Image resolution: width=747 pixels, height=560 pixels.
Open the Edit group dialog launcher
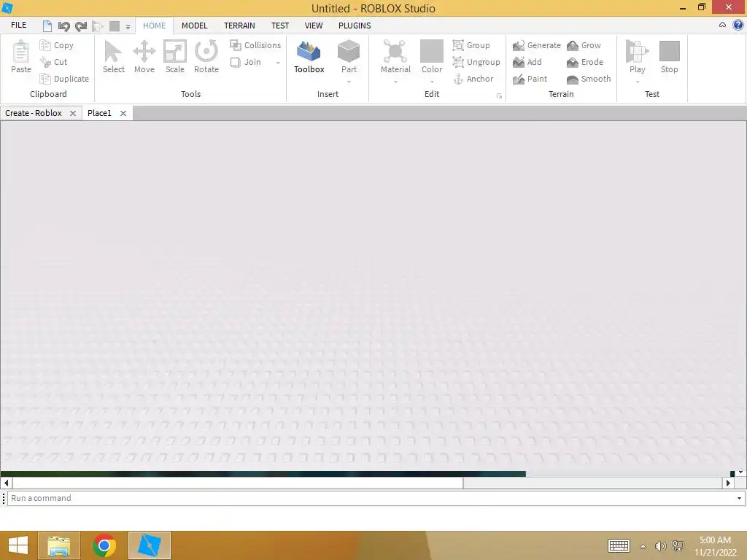(499, 96)
